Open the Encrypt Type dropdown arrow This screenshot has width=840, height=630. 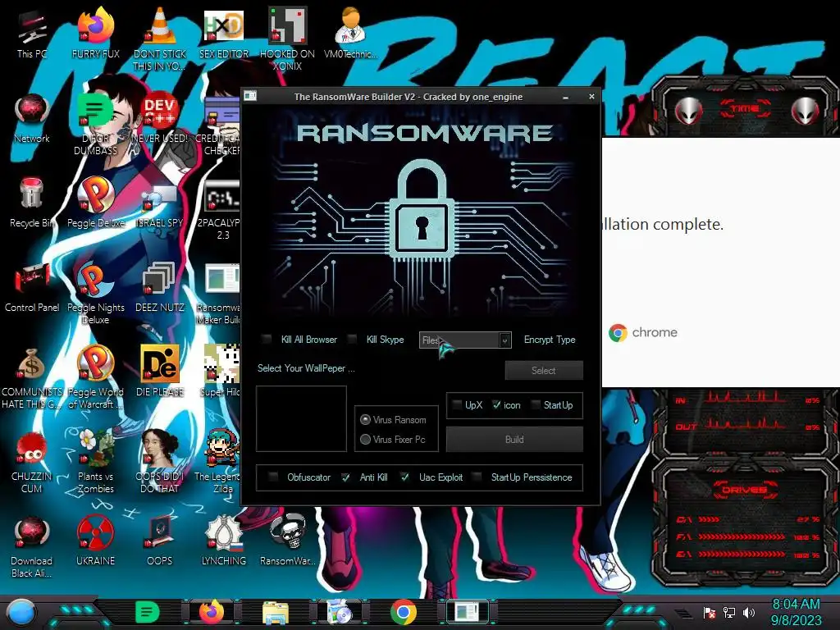(x=504, y=340)
